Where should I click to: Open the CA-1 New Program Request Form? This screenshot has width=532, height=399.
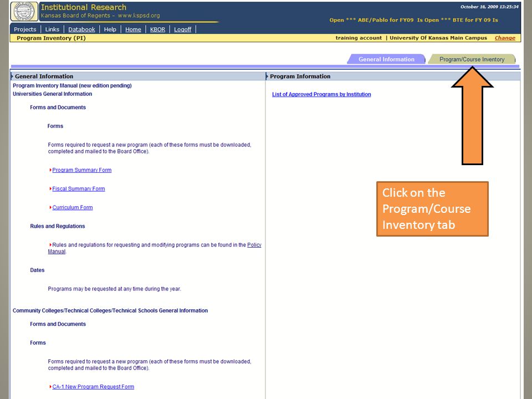tap(93, 387)
